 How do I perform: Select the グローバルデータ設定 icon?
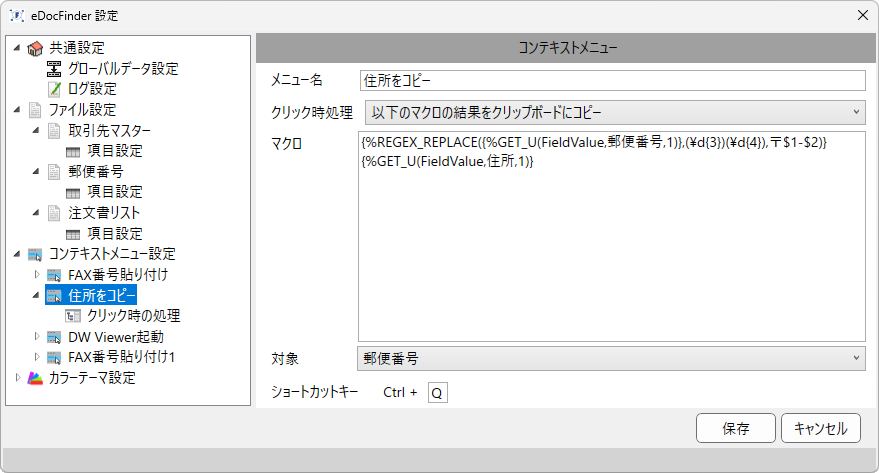coord(54,69)
